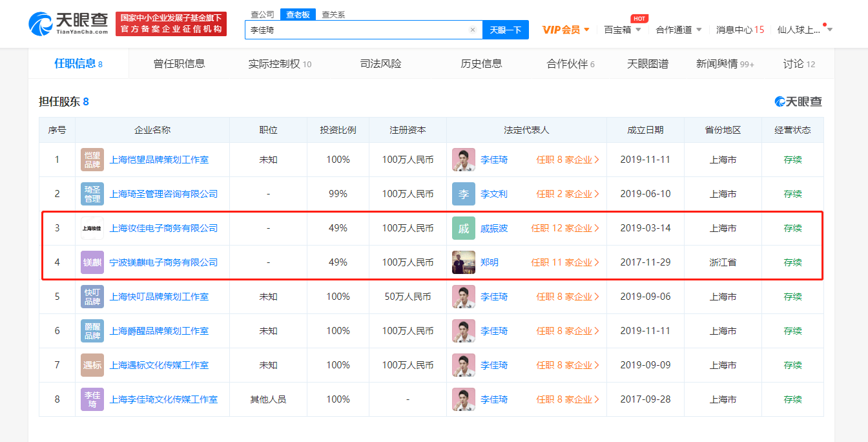Open 宁波镁麒电子商务有限公司 company link
Image resolution: width=868 pixels, height=442 pixels.
[163, 262]
